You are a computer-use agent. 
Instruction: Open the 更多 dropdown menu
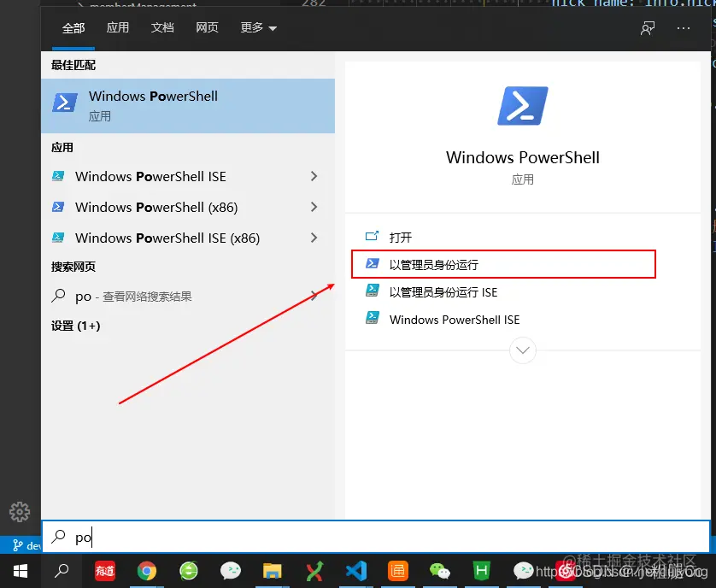(258, 28)
